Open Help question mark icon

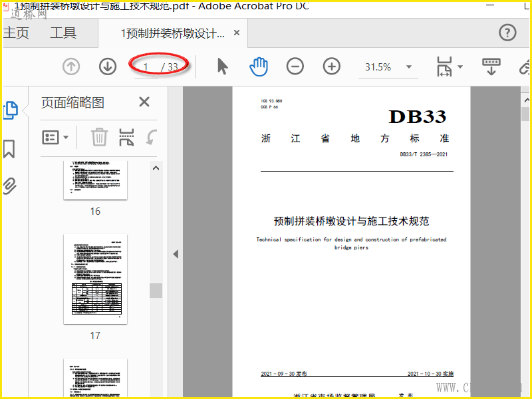coord(507,33)
